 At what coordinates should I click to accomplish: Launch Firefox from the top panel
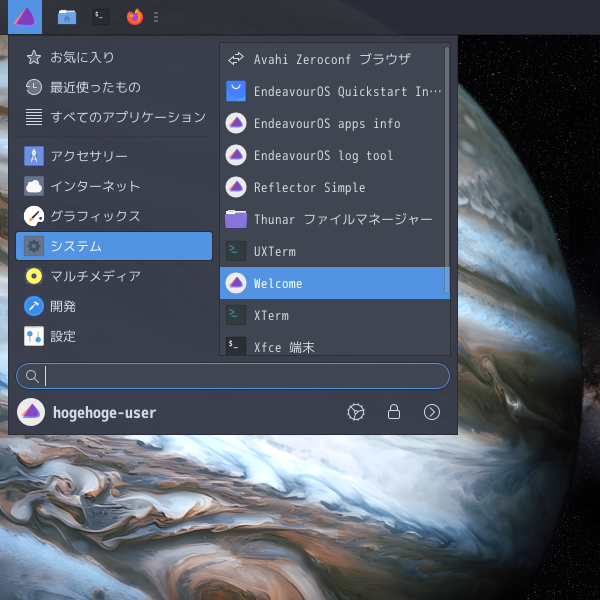(x=135, y=17)
